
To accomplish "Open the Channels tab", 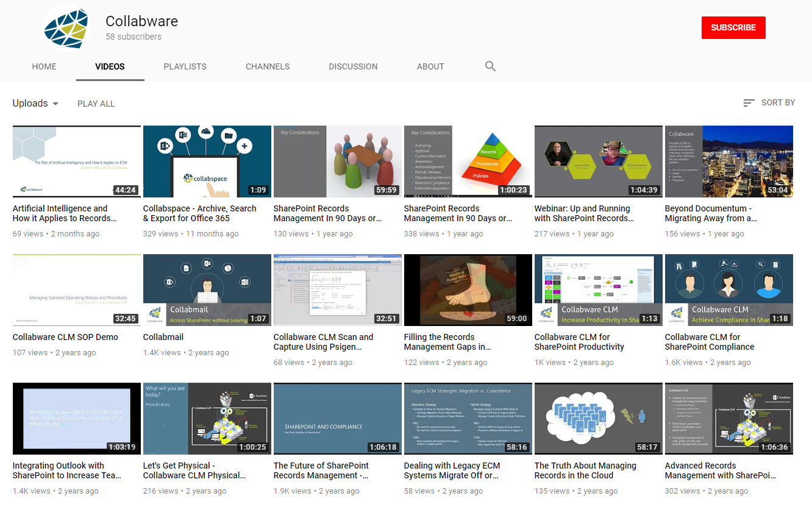I will 268,66.
